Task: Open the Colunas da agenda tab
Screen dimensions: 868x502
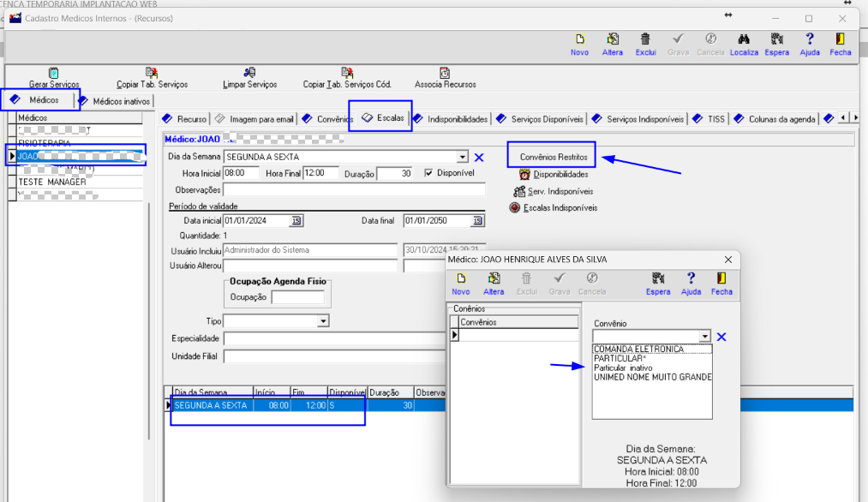Action: (x=775, y=119)
